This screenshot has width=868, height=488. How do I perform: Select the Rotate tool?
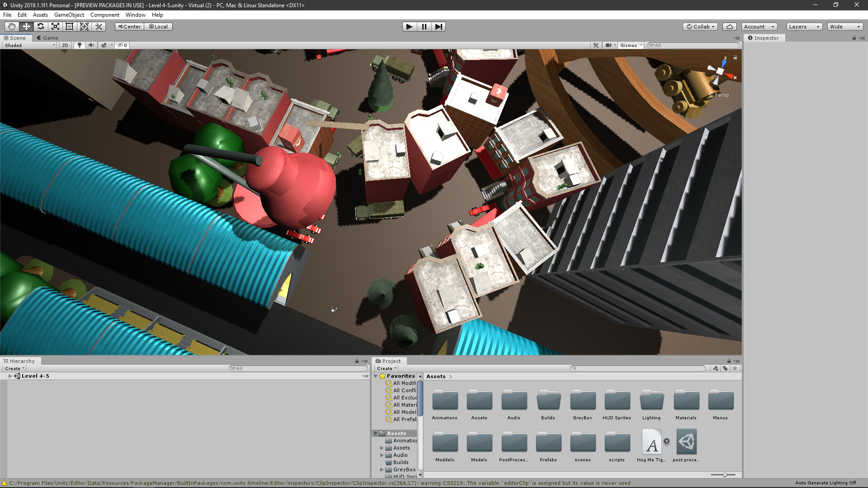click(x=41, y=27)
